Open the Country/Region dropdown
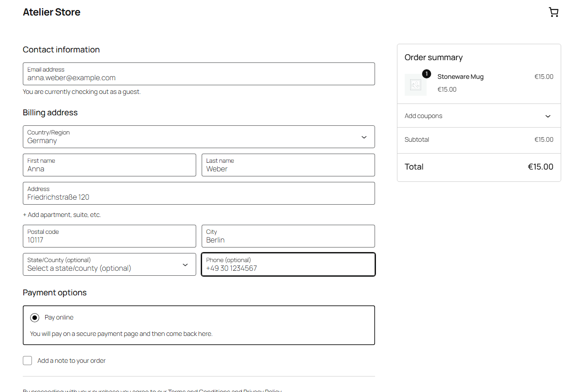This screenshot has height=392, width=584. [199, 137]
